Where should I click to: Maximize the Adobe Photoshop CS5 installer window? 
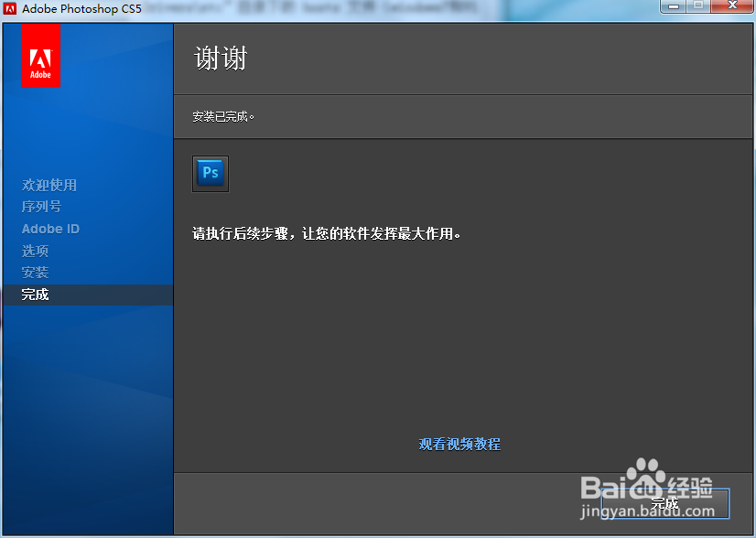point(698,6)
